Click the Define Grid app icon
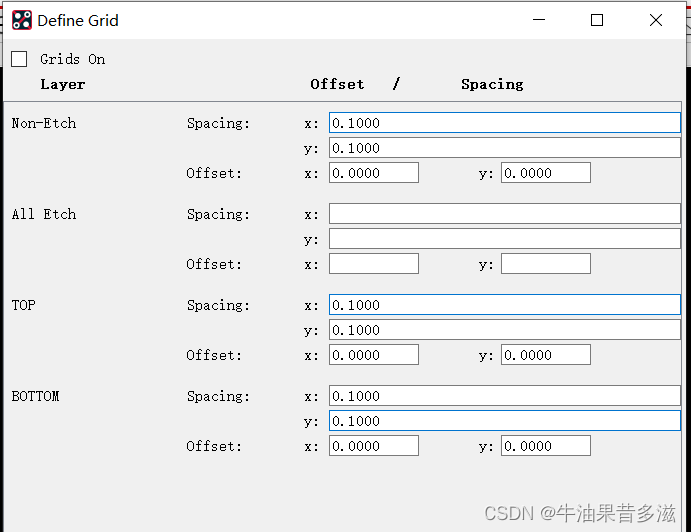The width and height of the screenshot is (691, 532). (x=21, y=20)
